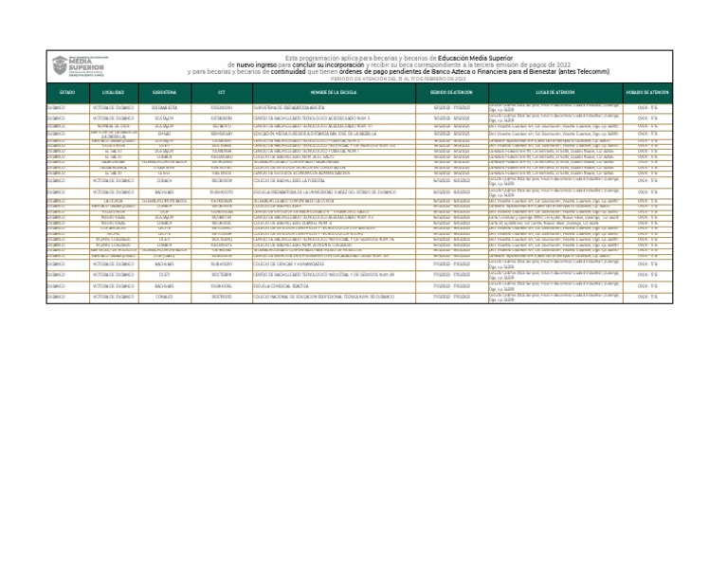The image size is (728, 563).
Task: Click the bold words 'concluir su incorporación'
Action: tap(328, 65)
